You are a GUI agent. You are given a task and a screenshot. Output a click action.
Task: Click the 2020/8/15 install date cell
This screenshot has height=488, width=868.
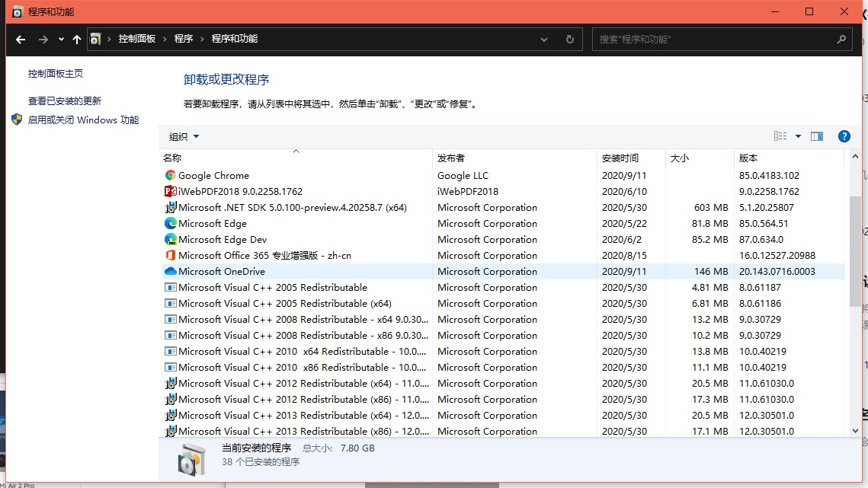point(624,256)
